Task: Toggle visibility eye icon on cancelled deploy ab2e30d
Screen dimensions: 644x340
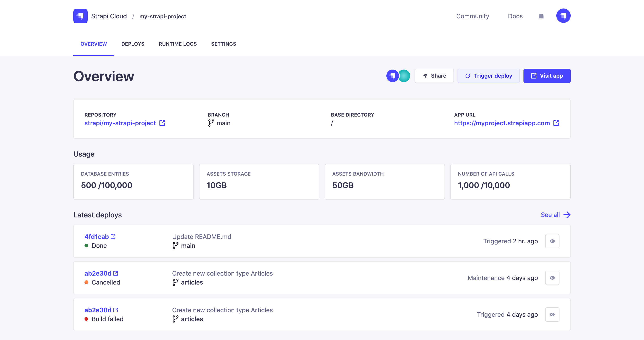Action: pos(552,278)
